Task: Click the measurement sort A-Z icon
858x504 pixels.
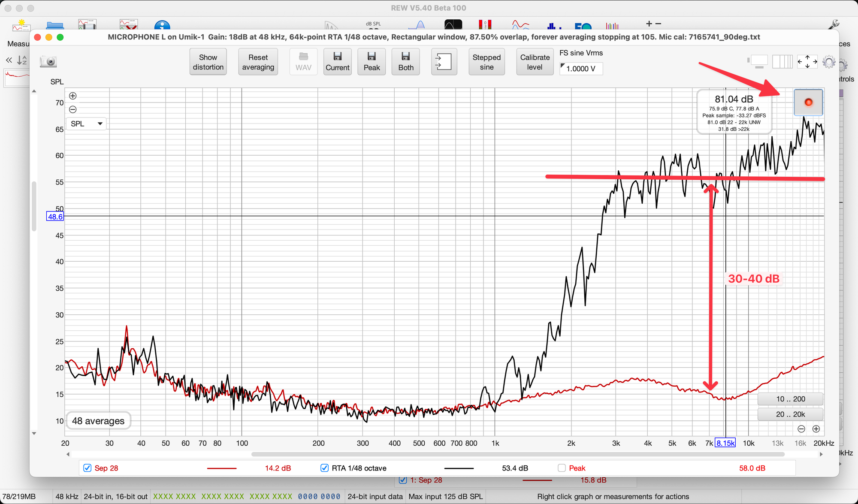Action: pos(22,60)
